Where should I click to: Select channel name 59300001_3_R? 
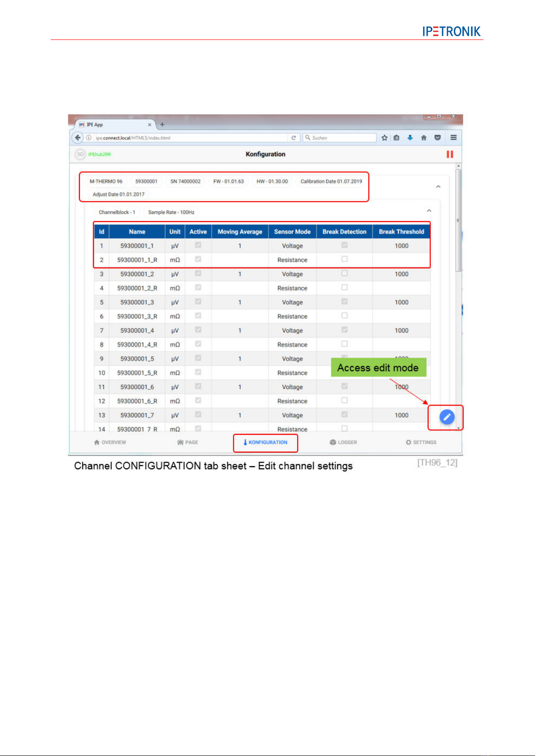(137, 316)
